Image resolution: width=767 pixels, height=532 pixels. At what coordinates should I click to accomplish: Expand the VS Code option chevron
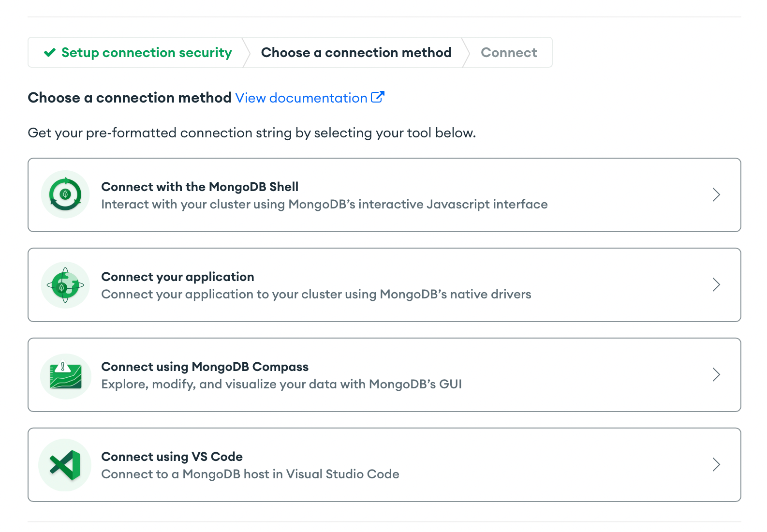tap(716, 465)
